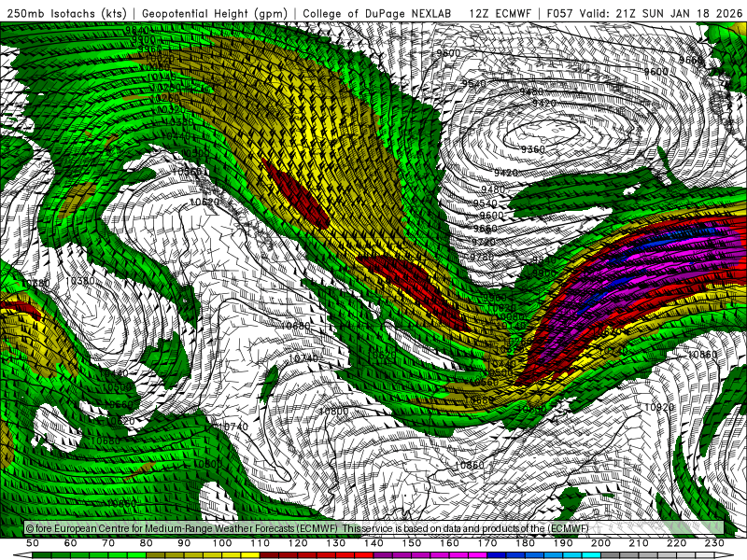Click the 'F057' forecast hour label
This screenshot has height=560, width=747.
tap(559, 13)
